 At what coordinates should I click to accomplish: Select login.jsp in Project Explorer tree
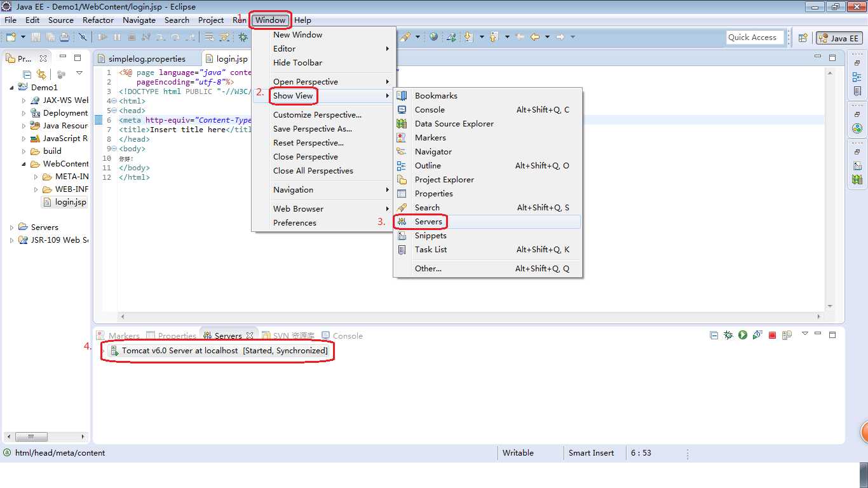(64, 202)
